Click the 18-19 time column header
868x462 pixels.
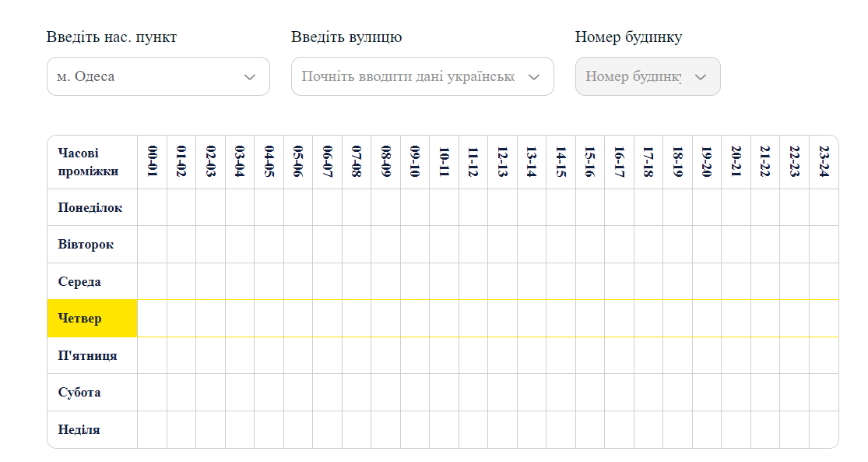pyautogui.click(x=677, y=162)
